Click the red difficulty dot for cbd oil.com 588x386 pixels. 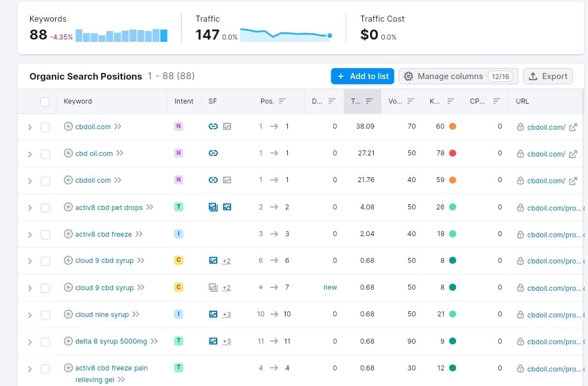(453, 153)
